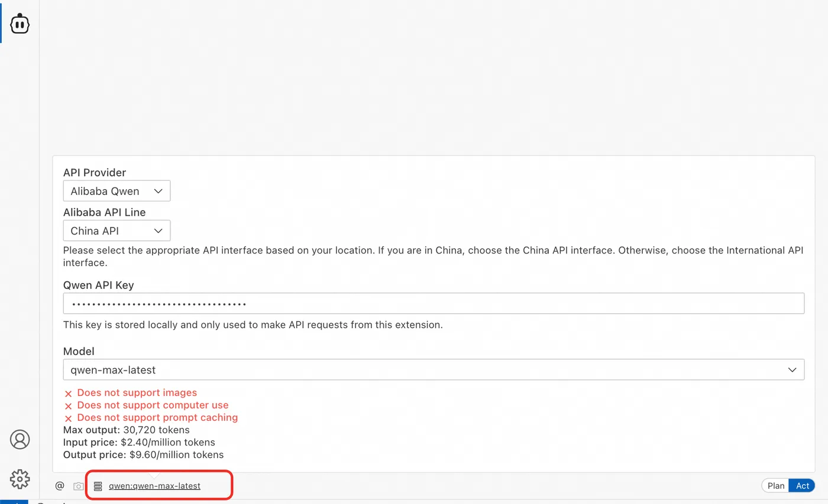Click the 'Max output: 30,720 tokens' line
Viewport: 828px width, 504px height.
click(127, 430)
